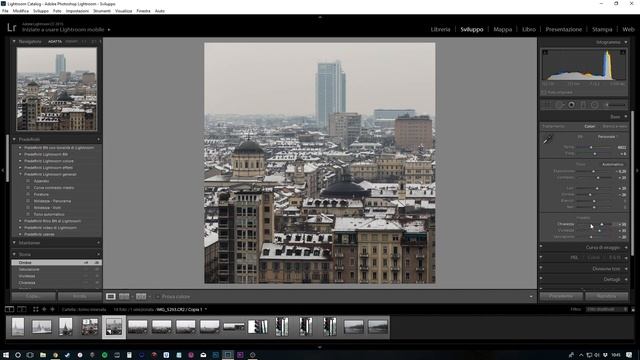
Task: Click the Ripristina button
Action: click(607, 296)
